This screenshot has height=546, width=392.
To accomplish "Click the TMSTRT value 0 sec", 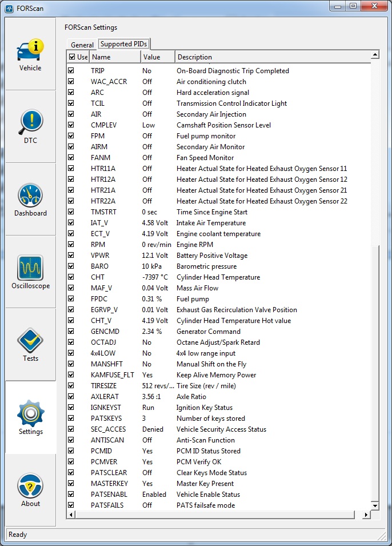I will (x=149, y=212).
